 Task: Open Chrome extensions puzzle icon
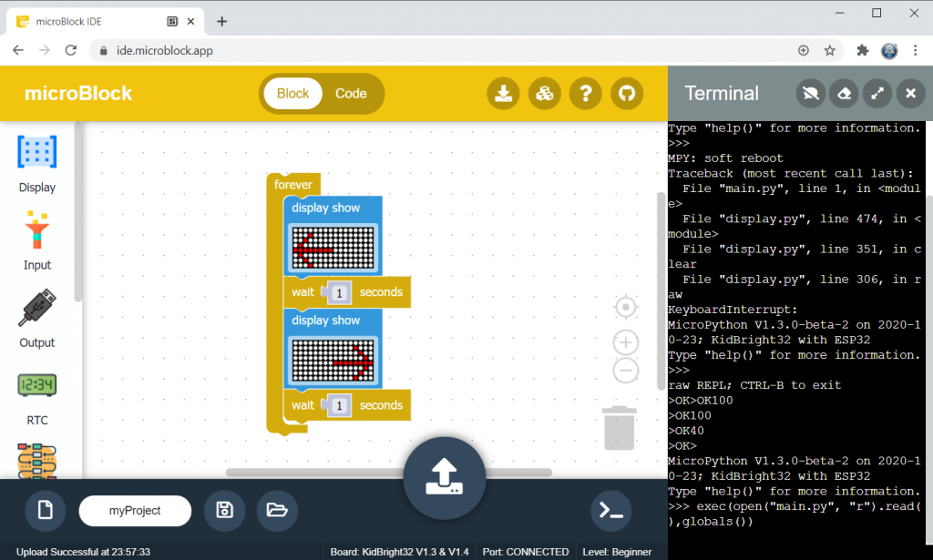coord(862,50)
